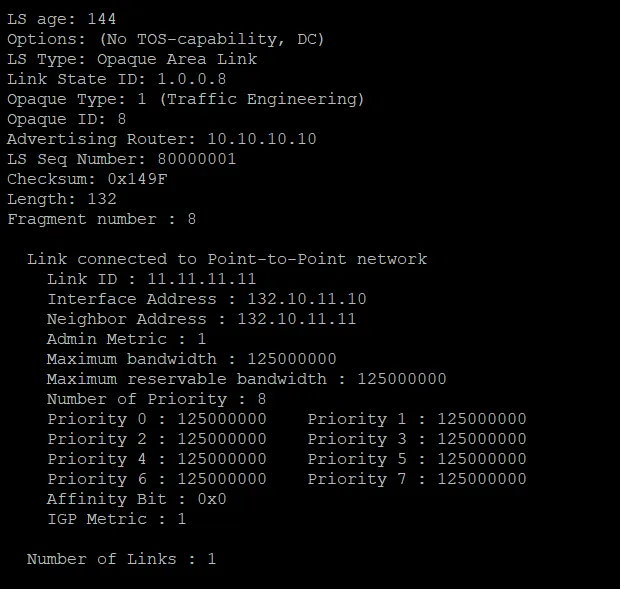
Task: Click the Maximum reservable bandwidth value
Action: (x=402, y=379)
